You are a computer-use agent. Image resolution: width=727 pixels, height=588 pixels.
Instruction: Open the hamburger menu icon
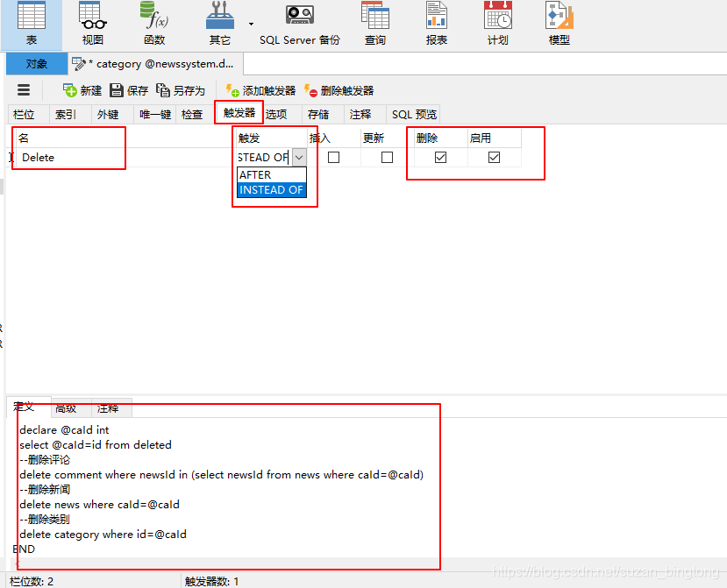click(24, 90)
